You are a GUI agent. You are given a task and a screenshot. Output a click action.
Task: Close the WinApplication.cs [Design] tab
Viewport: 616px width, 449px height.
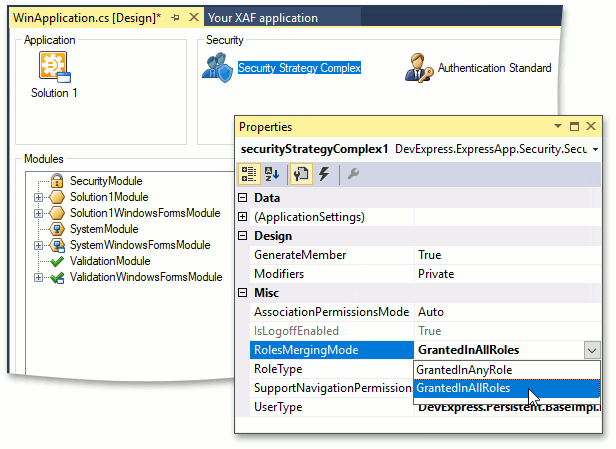click(x=194, y=17)
